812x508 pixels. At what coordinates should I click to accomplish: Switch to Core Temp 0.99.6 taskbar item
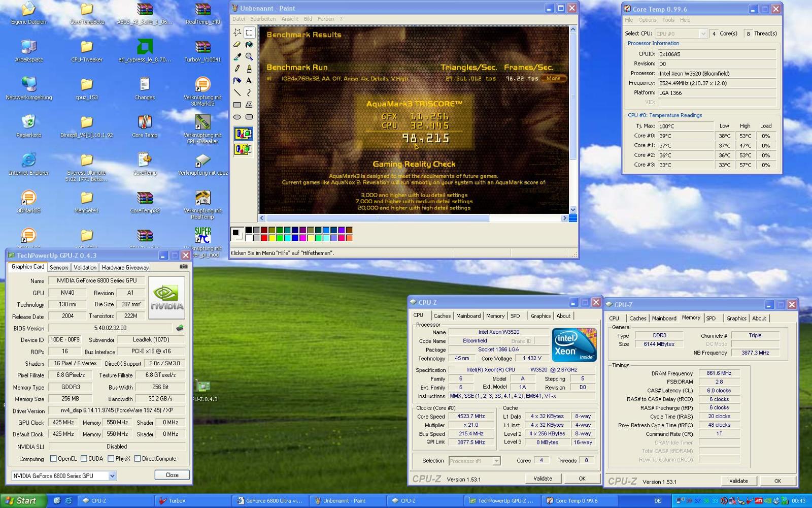580,501
